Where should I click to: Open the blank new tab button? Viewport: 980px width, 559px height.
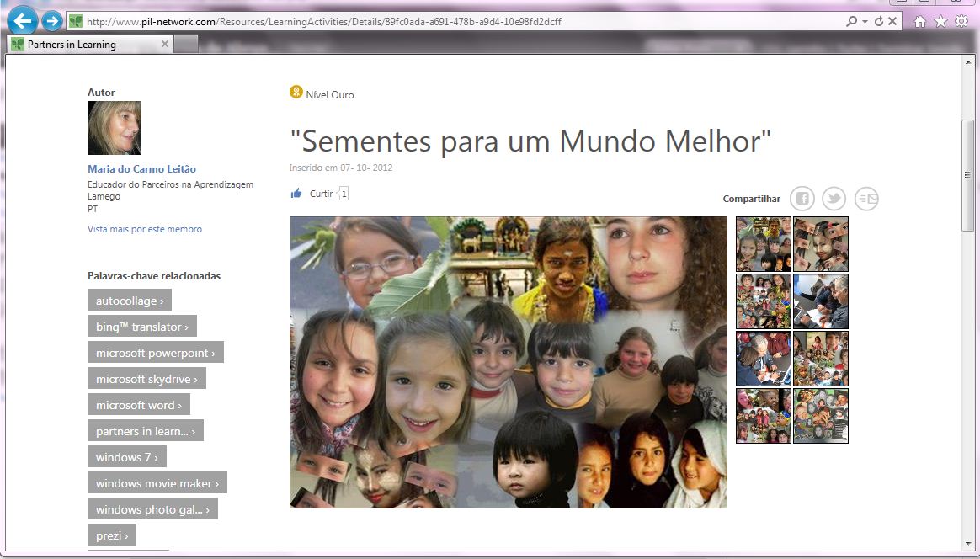186,45
